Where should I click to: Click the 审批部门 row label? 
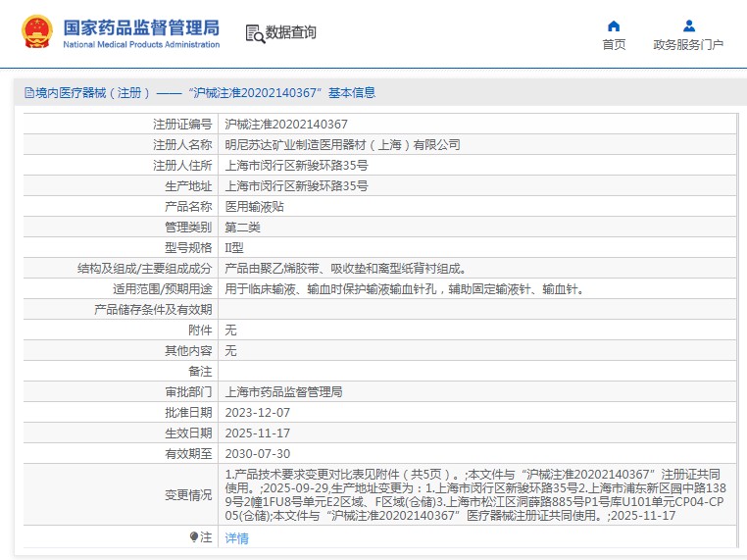point(188,391)
